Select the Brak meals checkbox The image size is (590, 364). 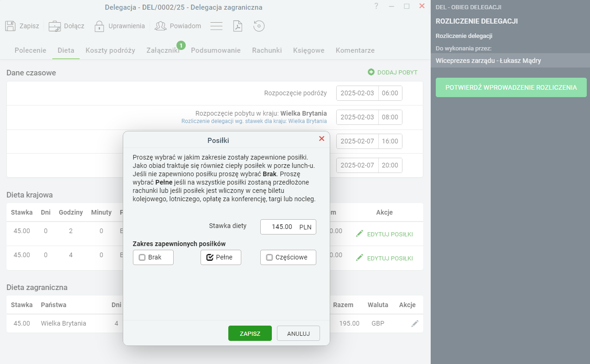142,257
